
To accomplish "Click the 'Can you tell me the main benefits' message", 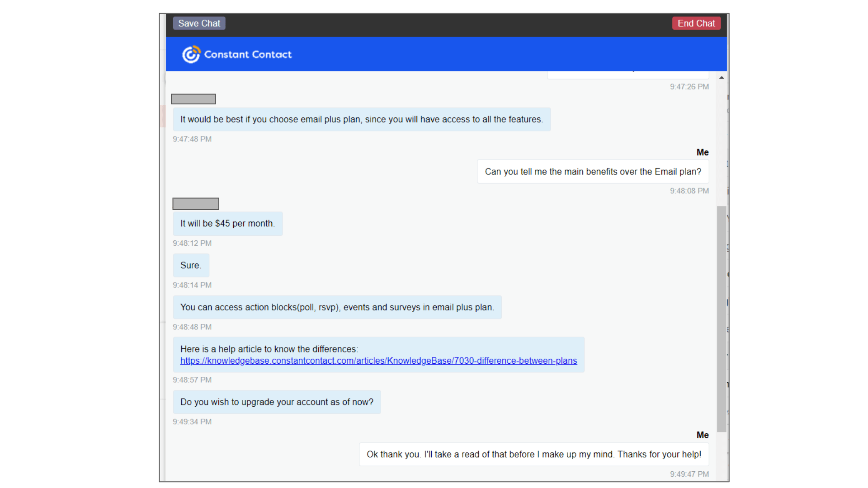I will [x=593, y=172].
